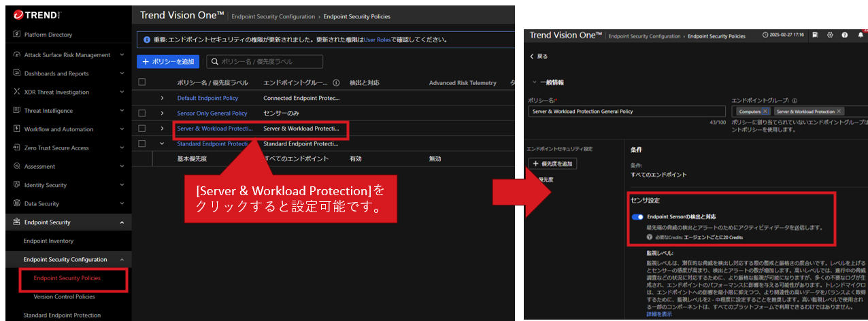Click info icon next to エンドポイントグループ label
The image size is (868, 321).
tap(795, 100)
